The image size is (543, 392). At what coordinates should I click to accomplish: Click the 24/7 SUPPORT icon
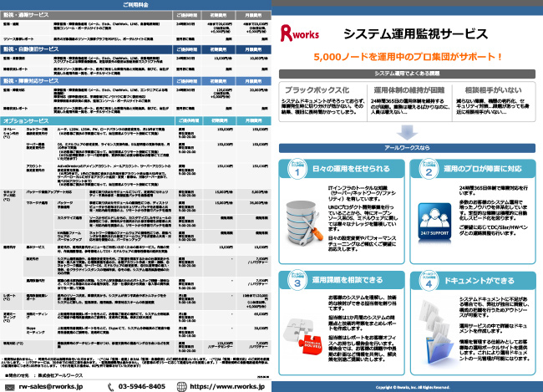[x=434, y=221]
